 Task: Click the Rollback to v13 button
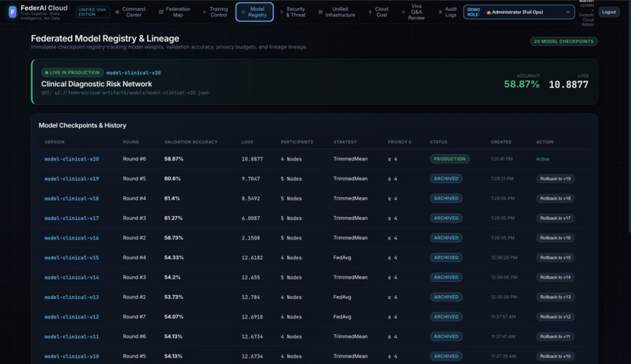[555, 297]
